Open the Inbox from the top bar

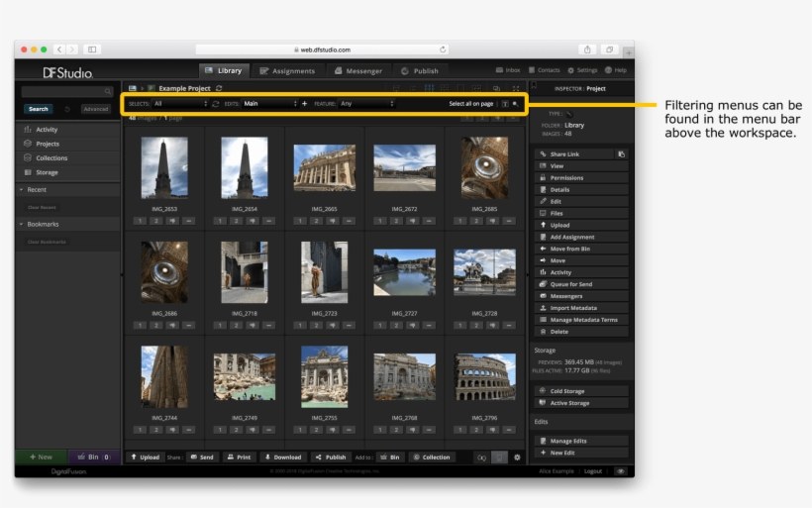(x=508, y=70)
